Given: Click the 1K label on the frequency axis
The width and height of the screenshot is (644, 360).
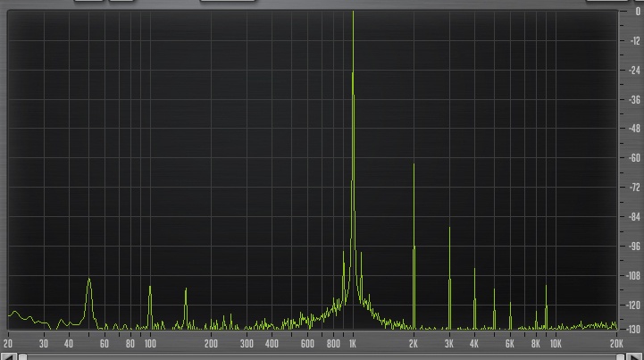Looking at the screenshot, I should [353, 343].
